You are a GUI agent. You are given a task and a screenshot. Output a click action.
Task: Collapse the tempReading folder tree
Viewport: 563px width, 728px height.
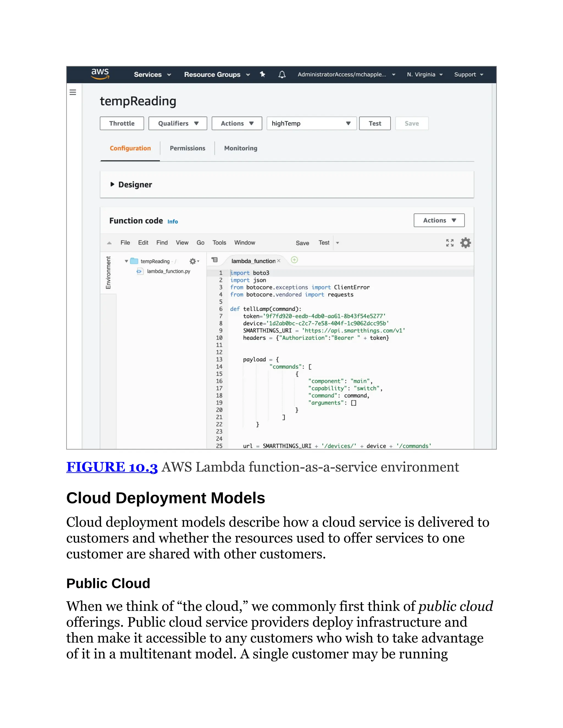pyautogui.click(x=126, y=261)
